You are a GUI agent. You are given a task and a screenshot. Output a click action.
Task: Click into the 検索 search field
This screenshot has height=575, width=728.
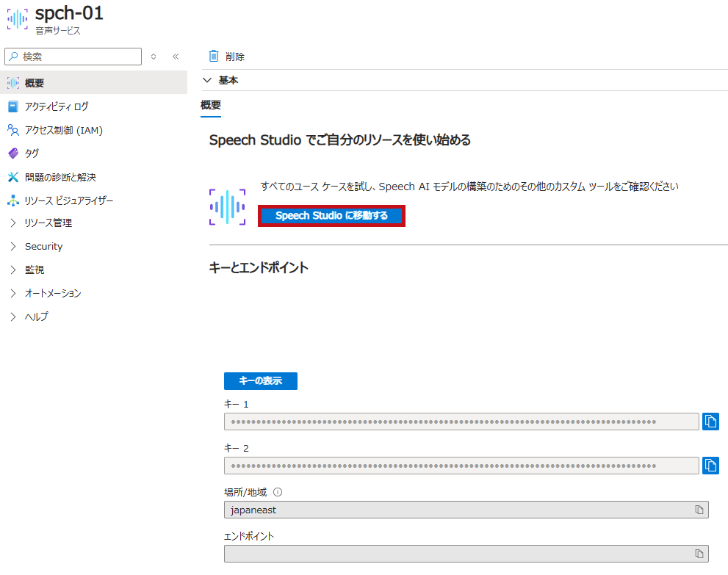coord(73,57)
